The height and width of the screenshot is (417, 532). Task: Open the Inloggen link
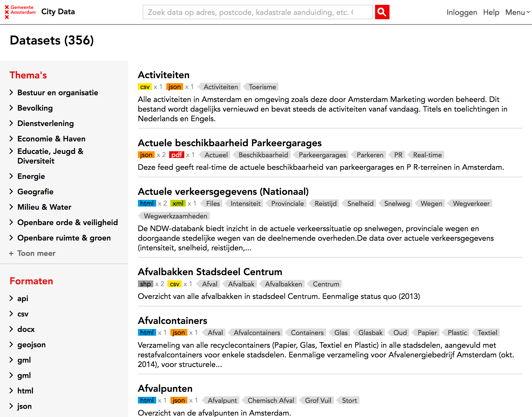462,12
